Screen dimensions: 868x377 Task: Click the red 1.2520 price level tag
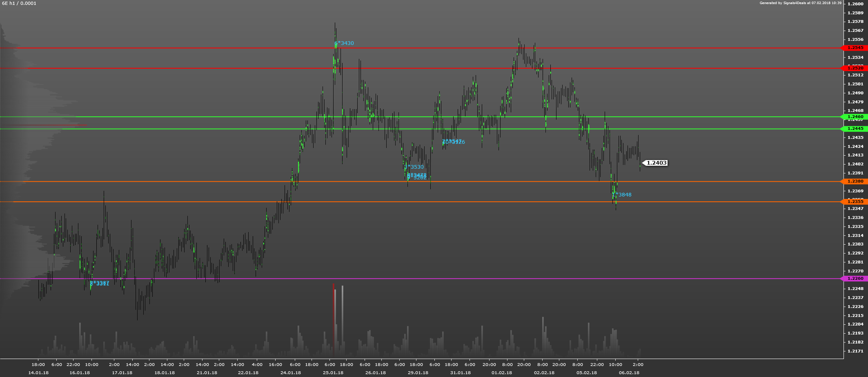(x=855, y=68)
